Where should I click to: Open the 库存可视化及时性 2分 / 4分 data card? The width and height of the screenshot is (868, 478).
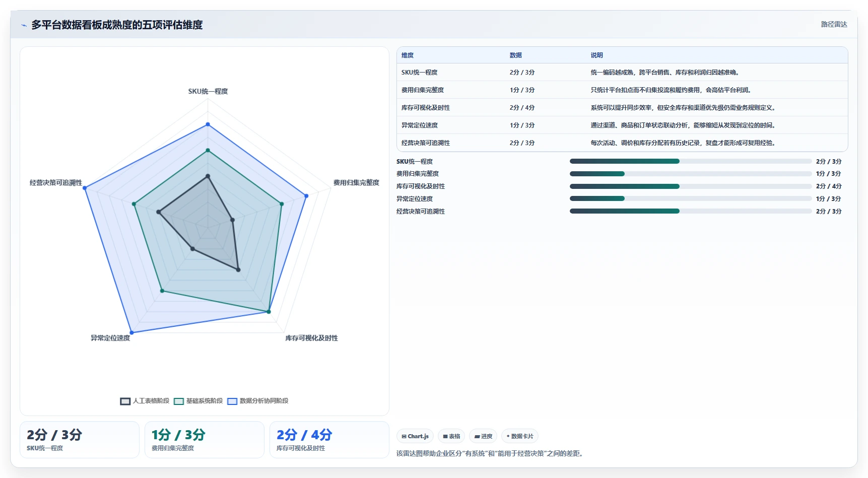(x=329, y=440)
